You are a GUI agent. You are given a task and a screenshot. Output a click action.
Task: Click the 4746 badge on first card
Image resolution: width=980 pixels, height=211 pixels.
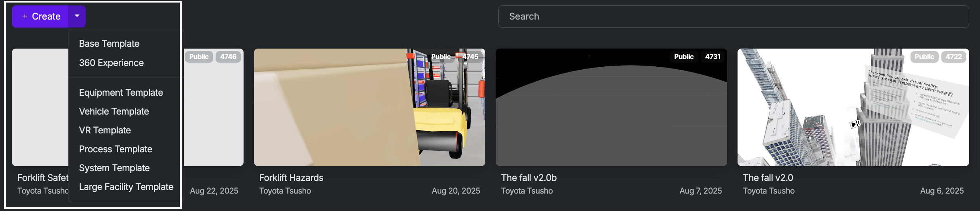coord(228,57)
